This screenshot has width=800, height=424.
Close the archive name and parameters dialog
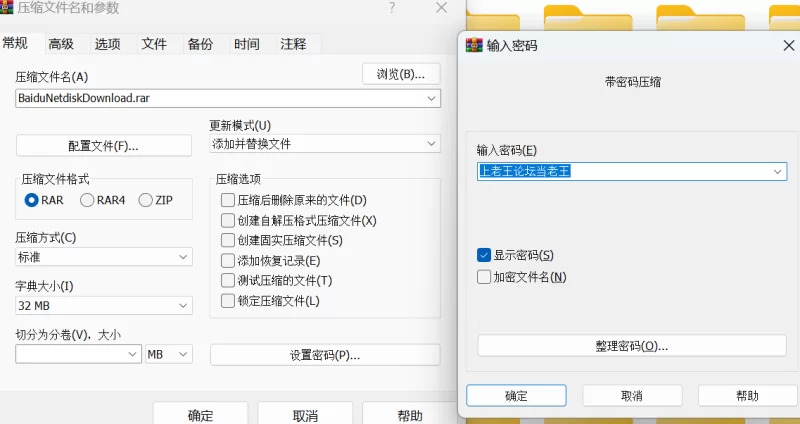(x=441, y=8)
